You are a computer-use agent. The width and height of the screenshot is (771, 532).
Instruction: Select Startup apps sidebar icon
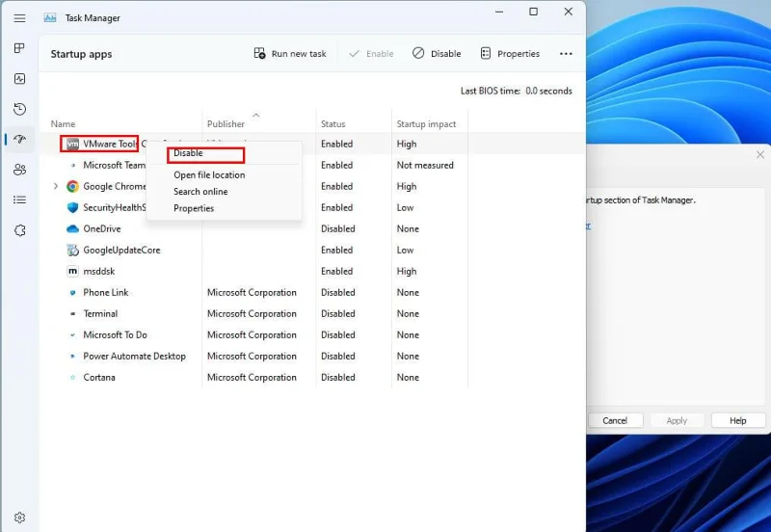[19, 139]
